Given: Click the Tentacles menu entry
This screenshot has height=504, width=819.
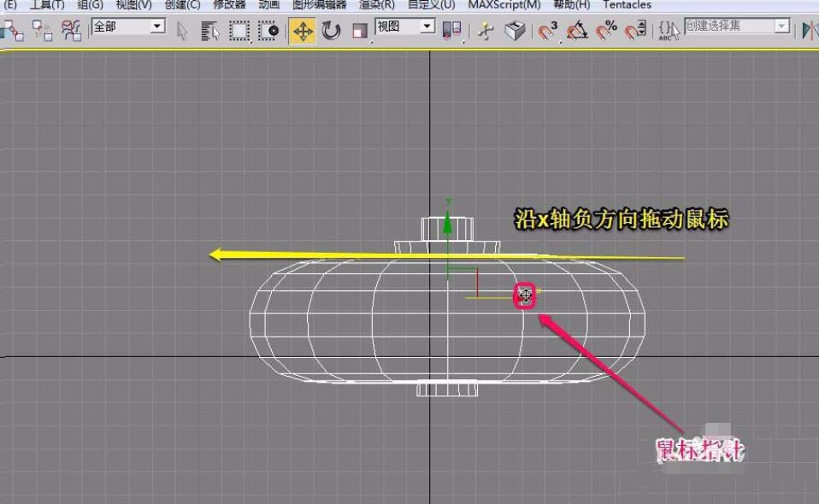Looking at the screenshot, I should (x=627, y=5).
